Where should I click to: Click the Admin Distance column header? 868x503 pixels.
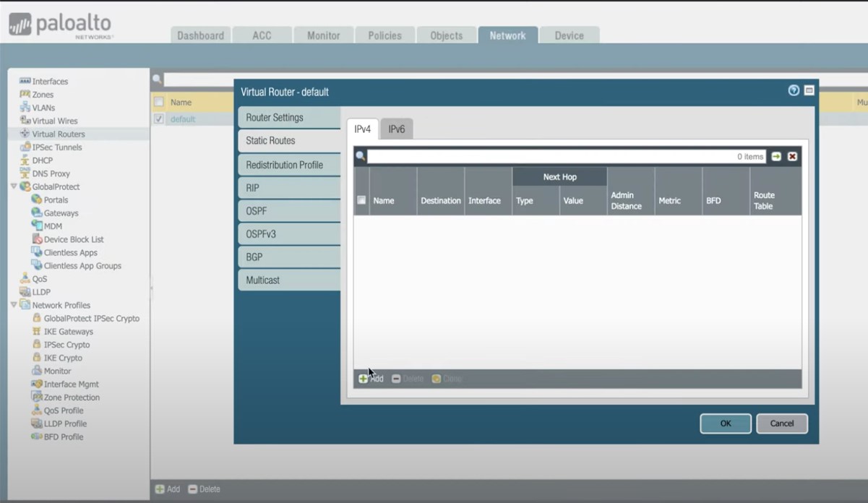pyautogui.click(x=631, y=192)
